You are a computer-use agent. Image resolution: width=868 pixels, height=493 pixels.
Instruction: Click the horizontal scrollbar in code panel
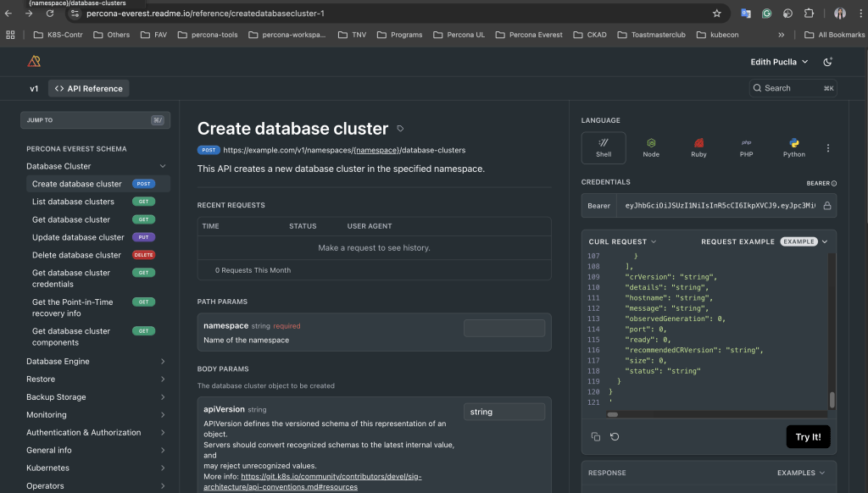click(x=612, y=414)
